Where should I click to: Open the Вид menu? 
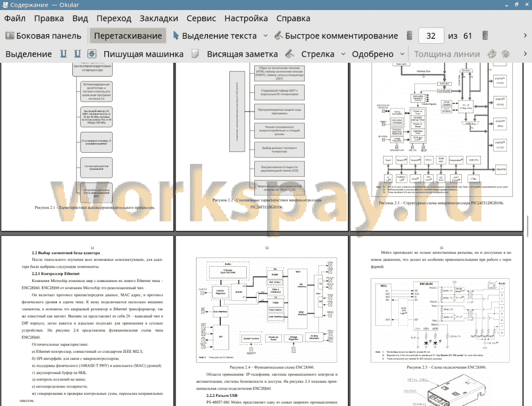[x=80, y=18]
